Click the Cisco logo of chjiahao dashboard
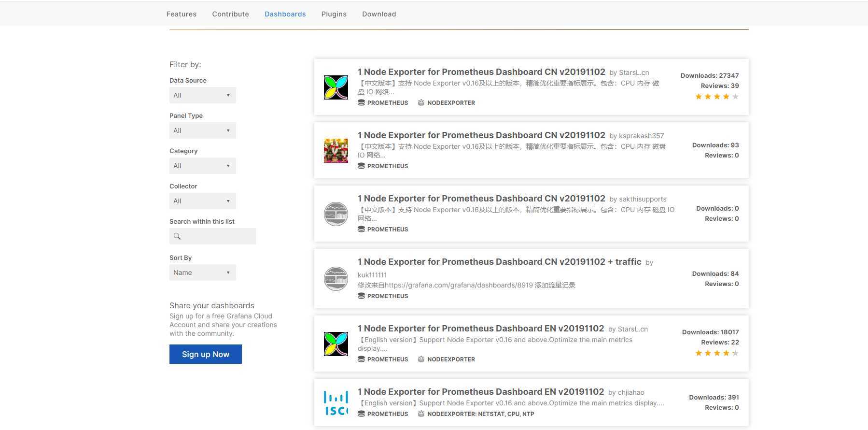This screenshot has width=868, height=430. [336, 403]
